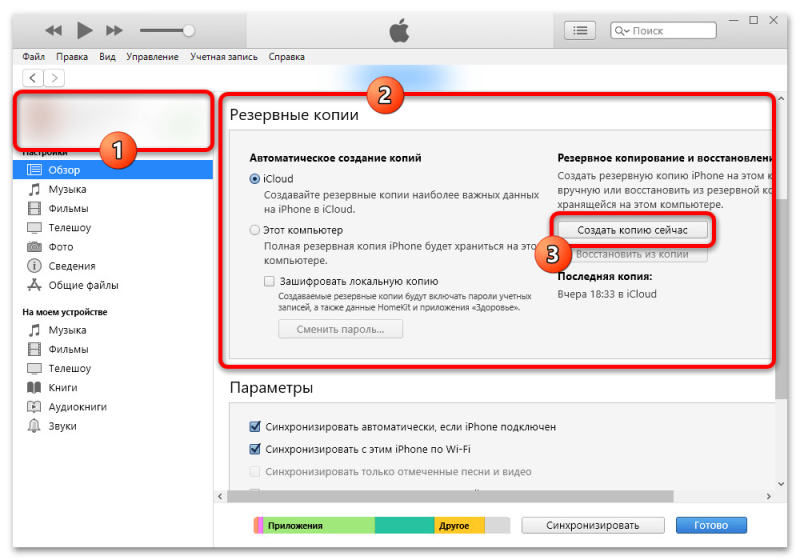Go back with the left chevron button
Screen dimensions: 800x560
pyautogui.click(x=33, y=78)
